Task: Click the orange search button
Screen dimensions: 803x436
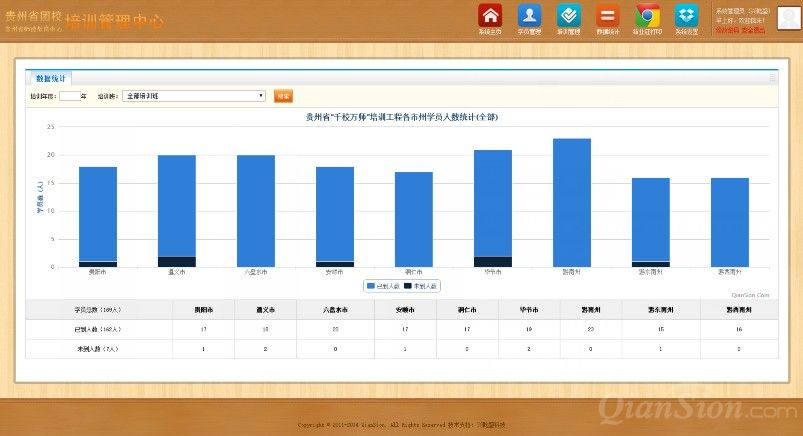Action: coord(283,96)
